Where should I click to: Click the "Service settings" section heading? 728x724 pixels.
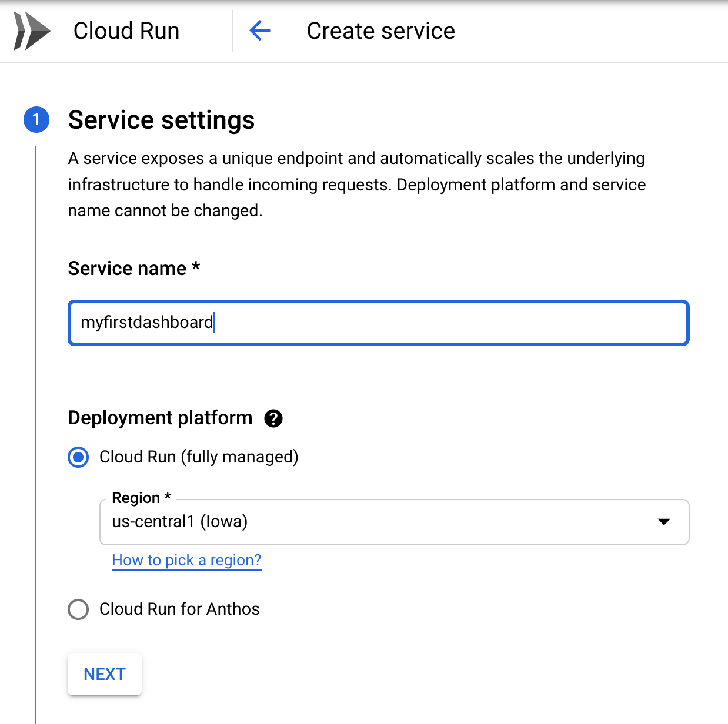(161, 120)
